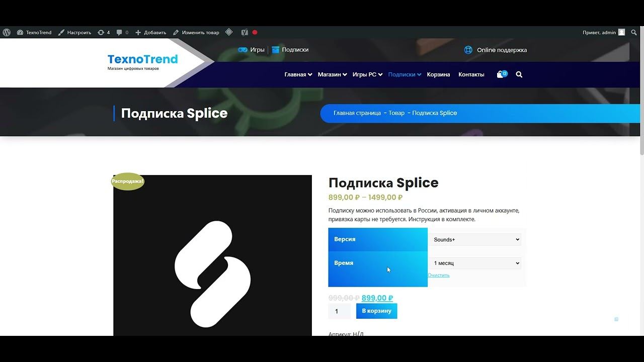Click the 899,00 ₽ sale price
Screen dimensions: 644x362
377,298
